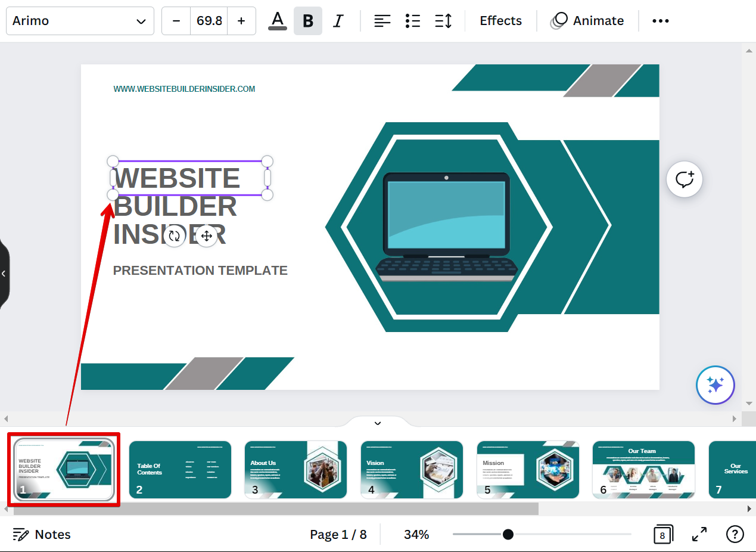Image resolution: width=756 pixels, height=552 pixels.
Task: Select the Our Team slide thumbnail
Action: pyautogui.click(x=643, y=470)
